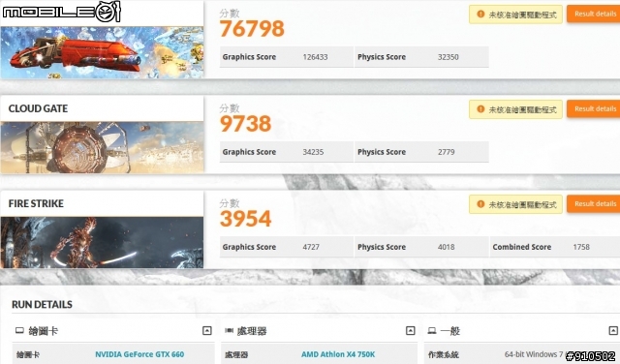Click the Cloud Gate score 9738
620x364 pixels.
point(245,124)
